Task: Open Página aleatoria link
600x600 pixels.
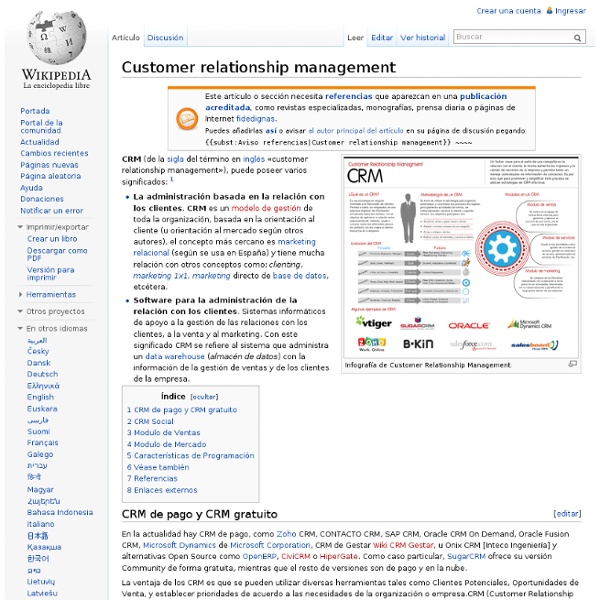Action: tap(50, 176)
